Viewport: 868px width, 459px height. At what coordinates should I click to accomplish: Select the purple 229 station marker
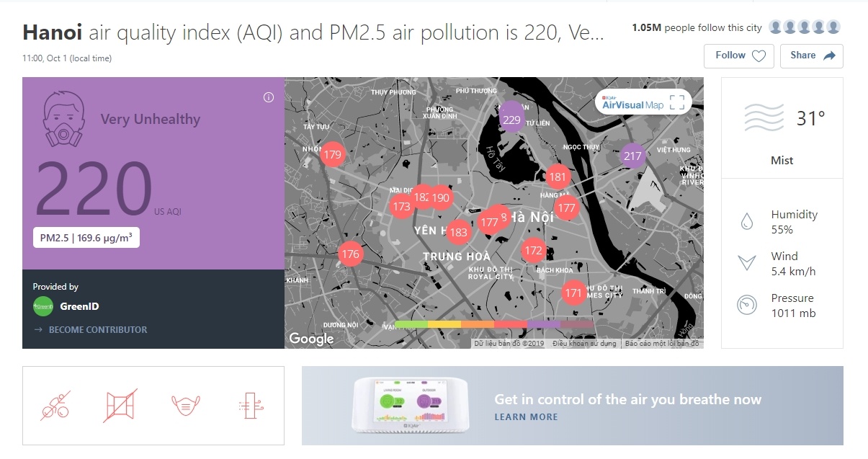click(x=511, y=119)
